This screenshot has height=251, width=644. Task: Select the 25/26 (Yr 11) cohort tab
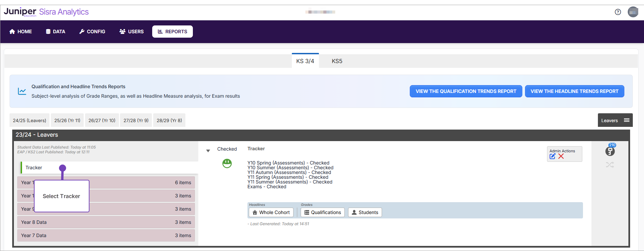[x=67, y=120]
